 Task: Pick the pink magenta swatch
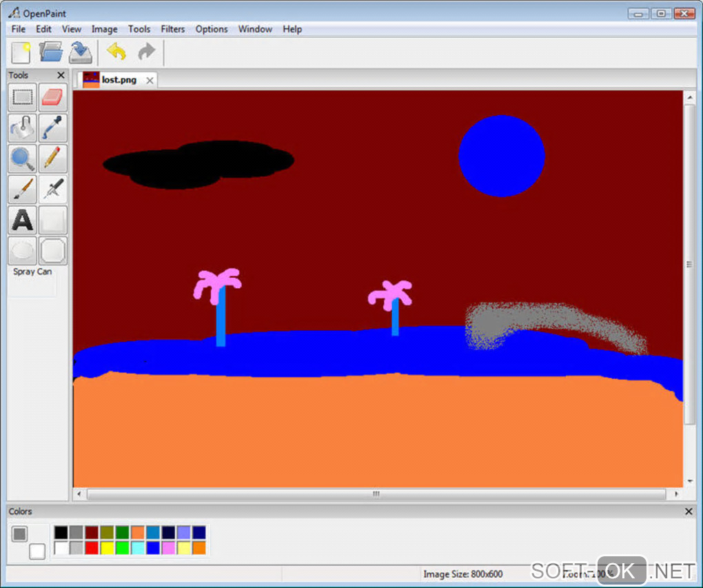[169, 547]
